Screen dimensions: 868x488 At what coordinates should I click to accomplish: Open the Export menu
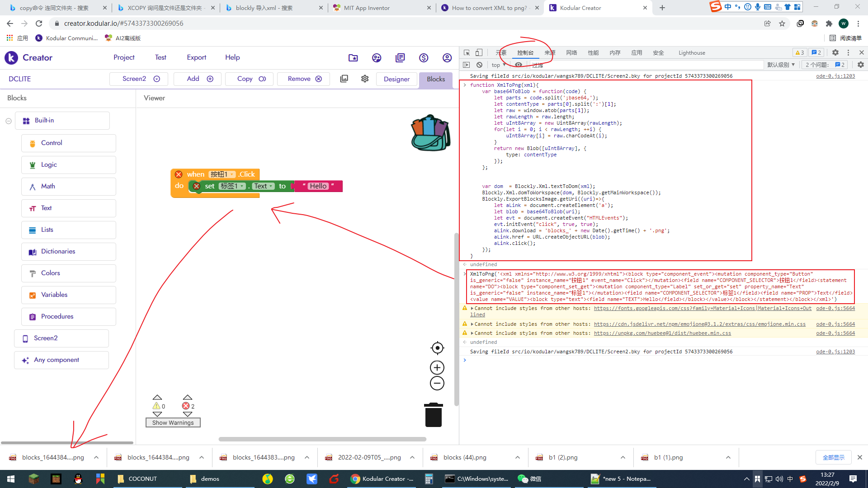pyautogui.click(x=197, y=57)
